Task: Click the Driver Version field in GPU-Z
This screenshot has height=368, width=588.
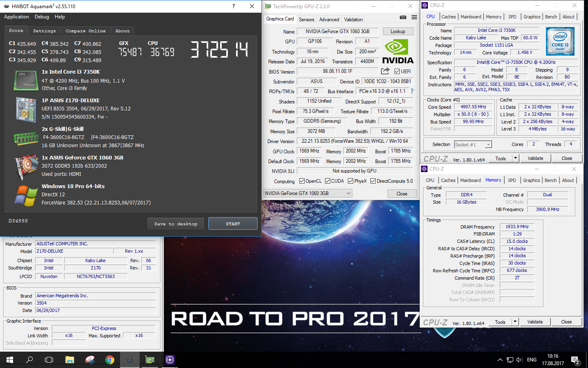Action: tap(355, 141)
